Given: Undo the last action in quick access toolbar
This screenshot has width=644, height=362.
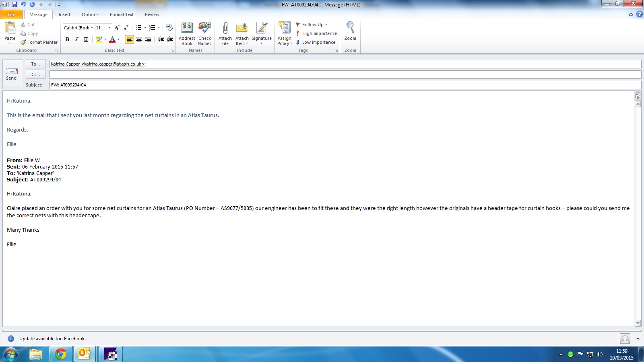Looking at the screenshot, I should click(23, 4).
